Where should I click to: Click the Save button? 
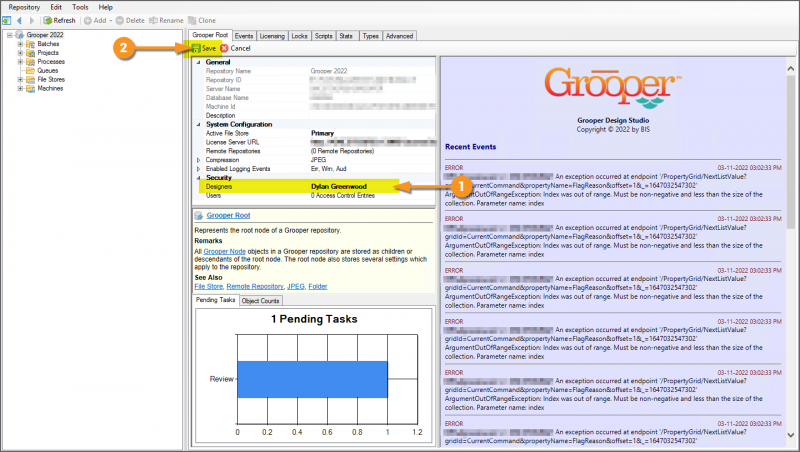pos(204,48)
